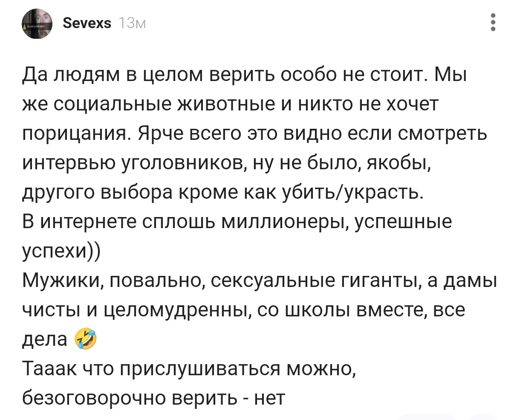Tap the wide rounded button below comment

pos(427,417)
